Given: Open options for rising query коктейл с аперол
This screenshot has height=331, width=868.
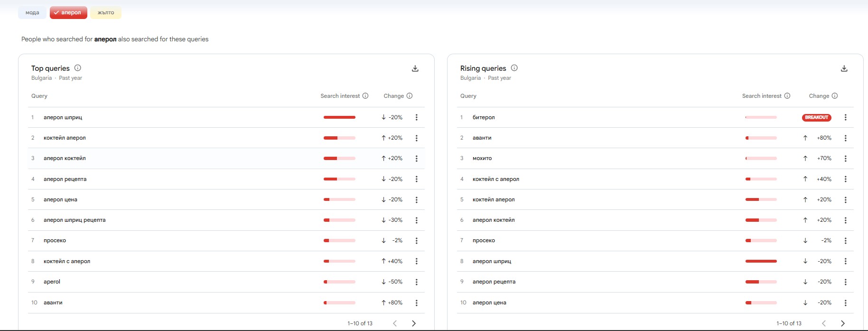Looking at the screenshot, I should [846, 179].
